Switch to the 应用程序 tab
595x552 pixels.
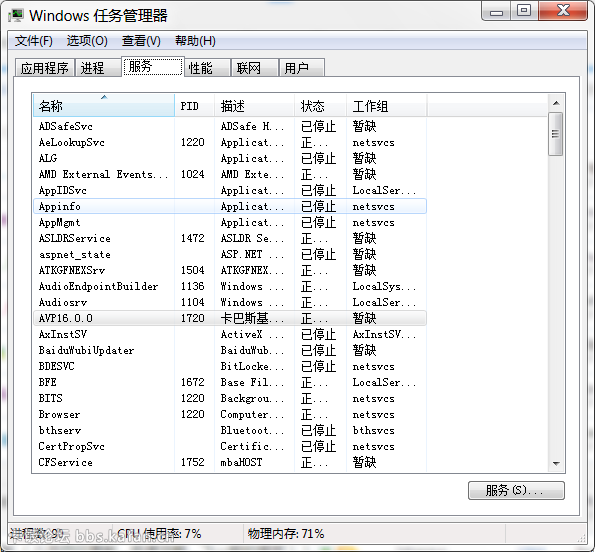[x=45, y=68]
